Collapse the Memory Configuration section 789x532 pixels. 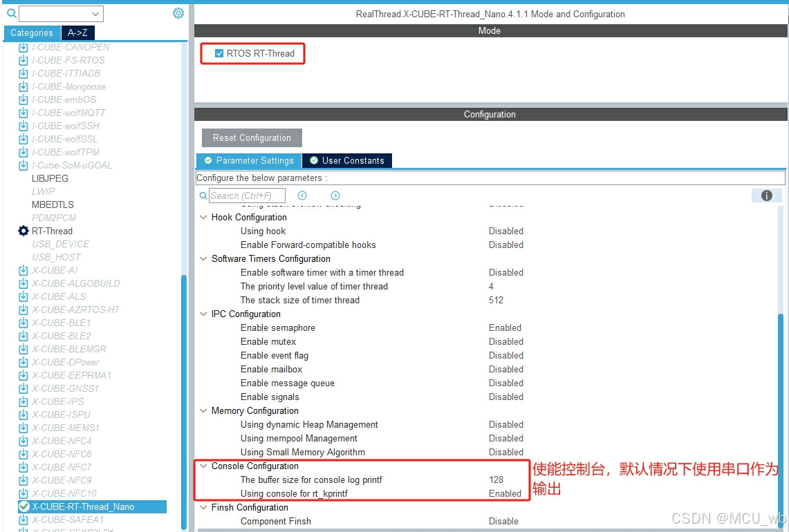tap(203, 410)
